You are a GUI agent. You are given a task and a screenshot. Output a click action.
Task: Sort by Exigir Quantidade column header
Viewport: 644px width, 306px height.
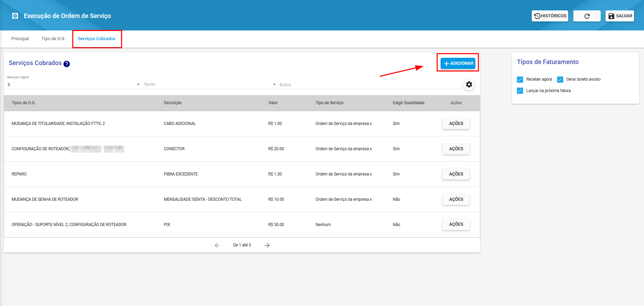point(408,103)
